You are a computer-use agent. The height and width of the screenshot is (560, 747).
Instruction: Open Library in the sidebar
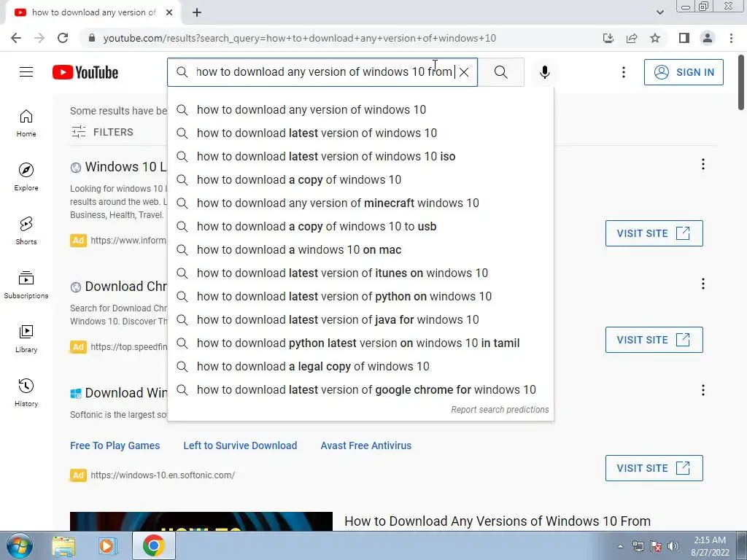(26, 338)
